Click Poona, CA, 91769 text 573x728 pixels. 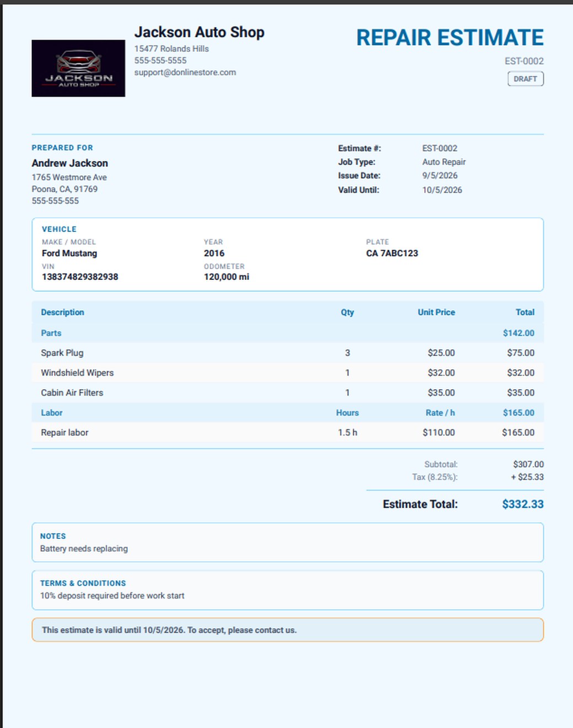tap(64, 189)
